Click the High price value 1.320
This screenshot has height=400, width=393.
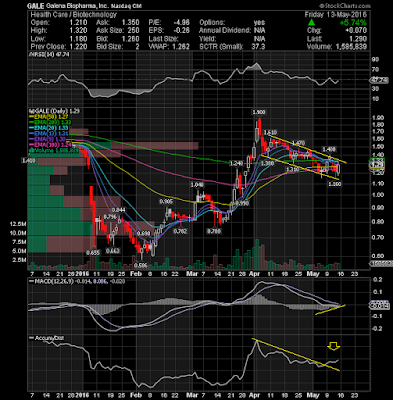(x=78, y=31)
